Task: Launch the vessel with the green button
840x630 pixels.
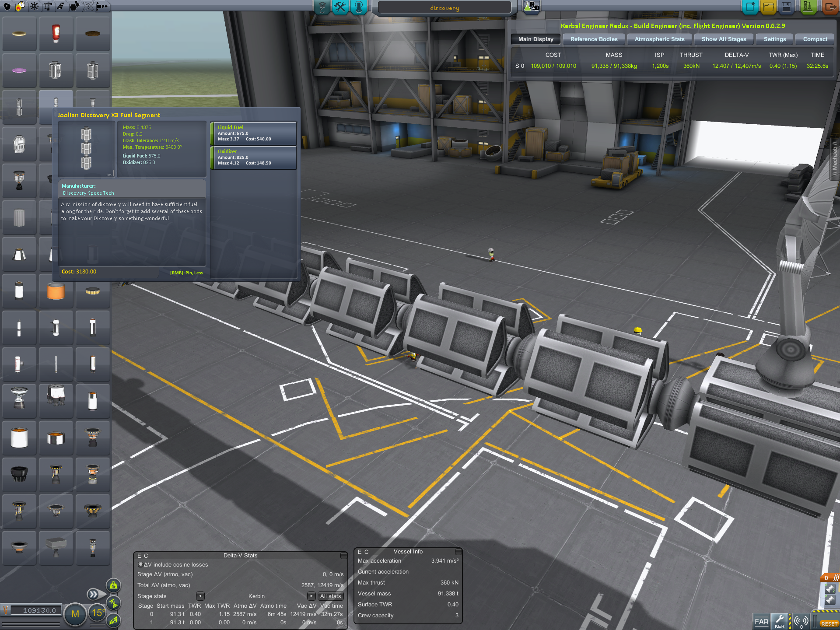Action: click(x=808, y=7)
